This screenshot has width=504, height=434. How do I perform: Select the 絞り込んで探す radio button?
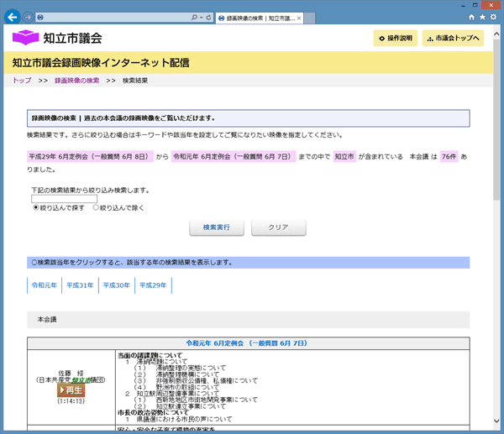click(x=36, y=207)
